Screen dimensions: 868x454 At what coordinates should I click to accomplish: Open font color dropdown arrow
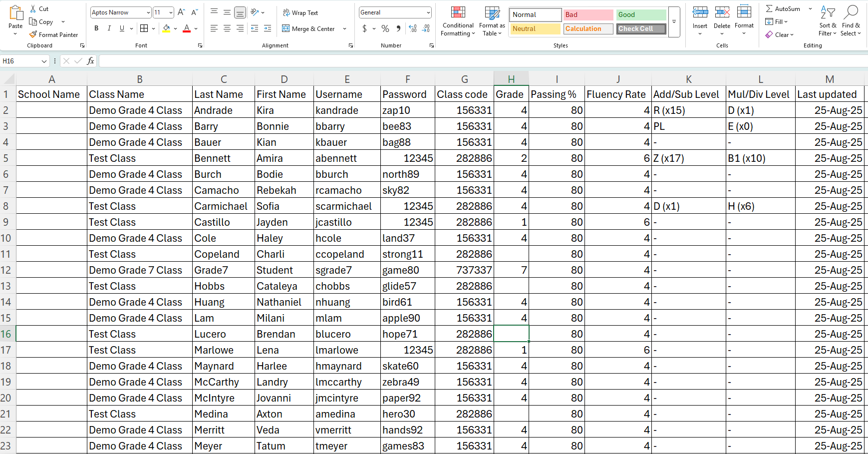(196, 28)
